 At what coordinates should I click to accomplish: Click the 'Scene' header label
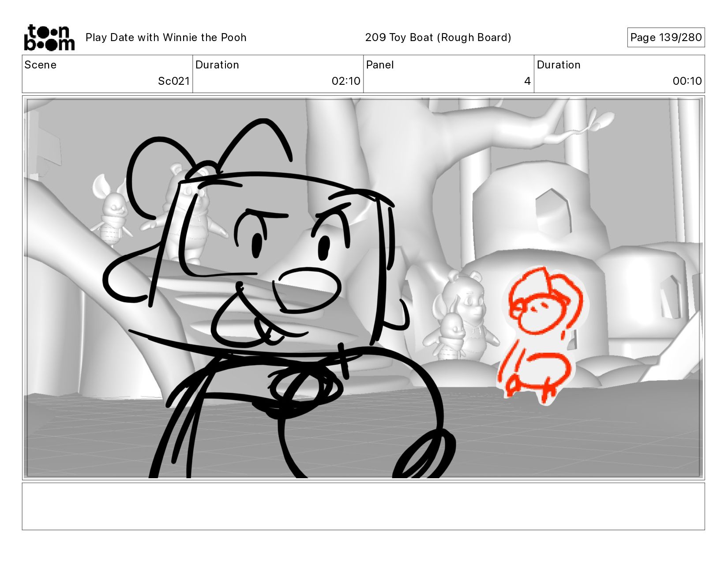pyautogui.click(x=41, y=65)
